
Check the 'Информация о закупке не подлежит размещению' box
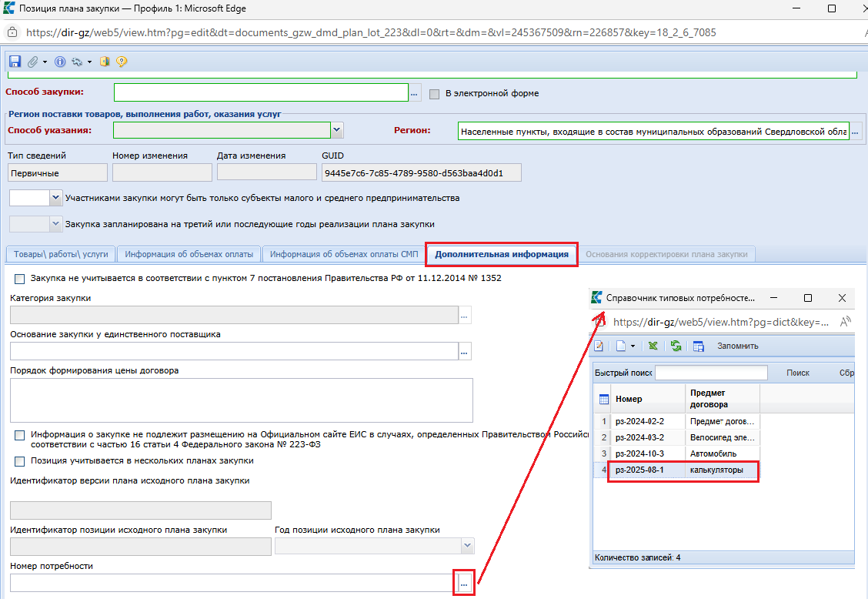click(20, 435)
